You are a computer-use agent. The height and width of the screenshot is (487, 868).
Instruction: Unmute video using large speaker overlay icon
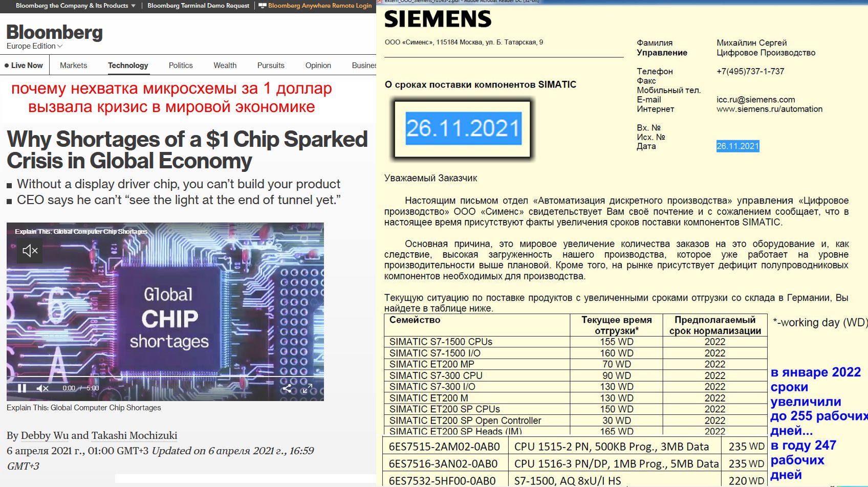point(30,250)
